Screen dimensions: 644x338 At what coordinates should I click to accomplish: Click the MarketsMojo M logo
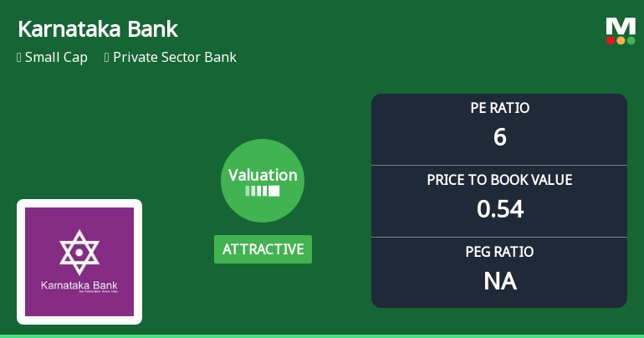click(621, 27)
